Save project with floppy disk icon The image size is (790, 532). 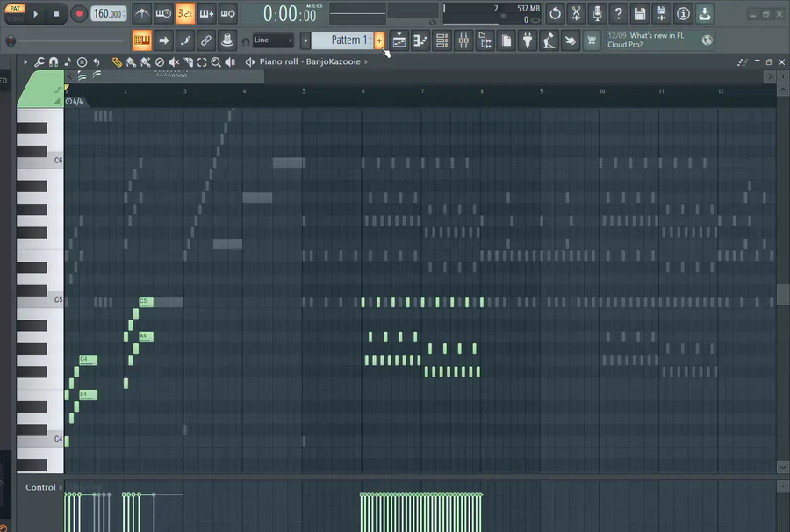point(640,13)
